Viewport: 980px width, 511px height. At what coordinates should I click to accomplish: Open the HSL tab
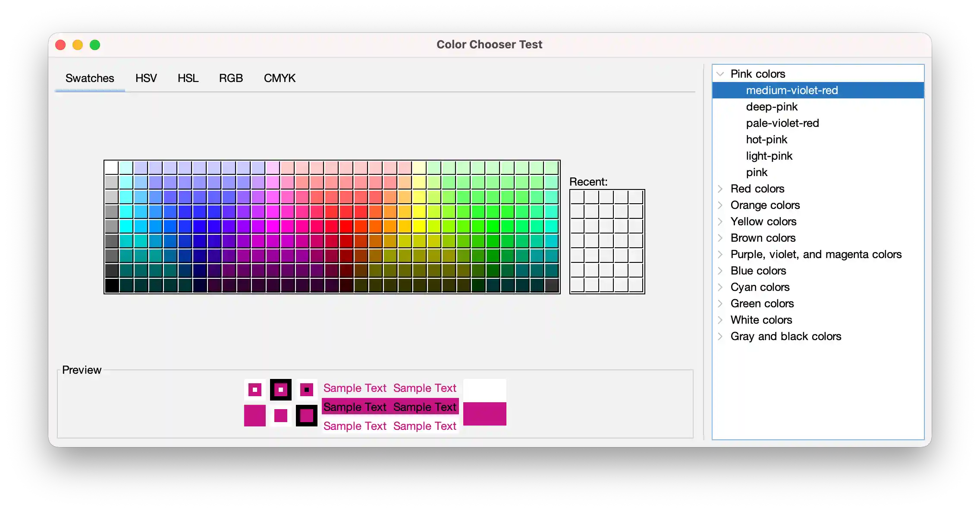[x=188, y=78]
